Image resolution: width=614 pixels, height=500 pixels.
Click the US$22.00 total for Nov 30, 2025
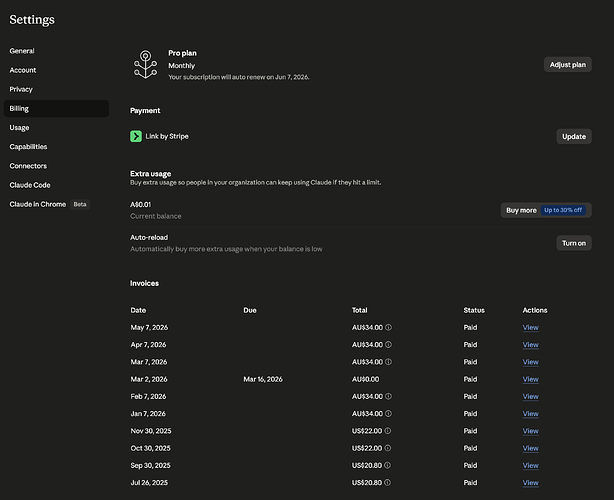(x=367, y=431)
